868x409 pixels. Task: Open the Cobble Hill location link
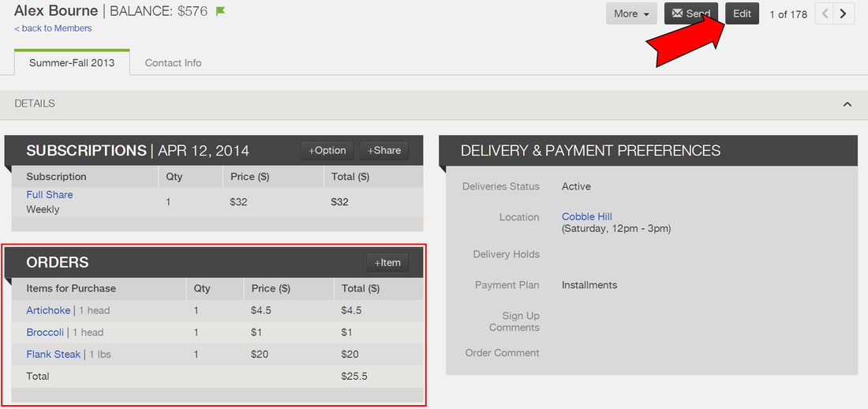[x=587, y=216]
